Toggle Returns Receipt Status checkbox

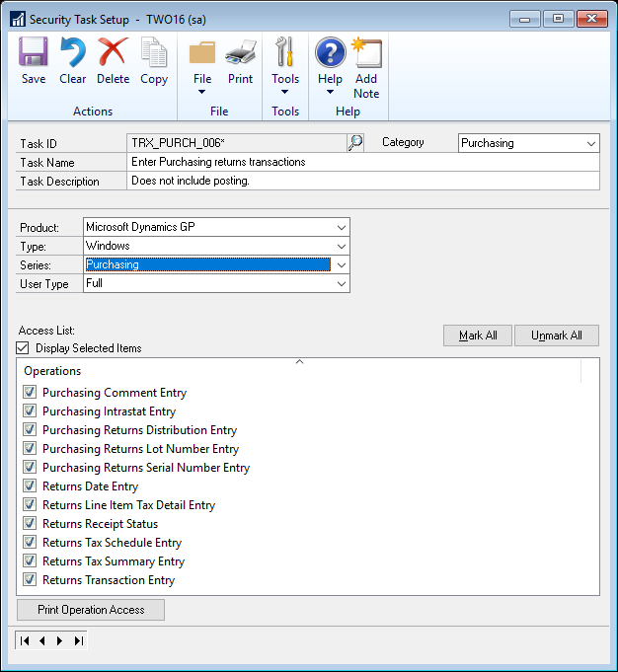(30, 524)
